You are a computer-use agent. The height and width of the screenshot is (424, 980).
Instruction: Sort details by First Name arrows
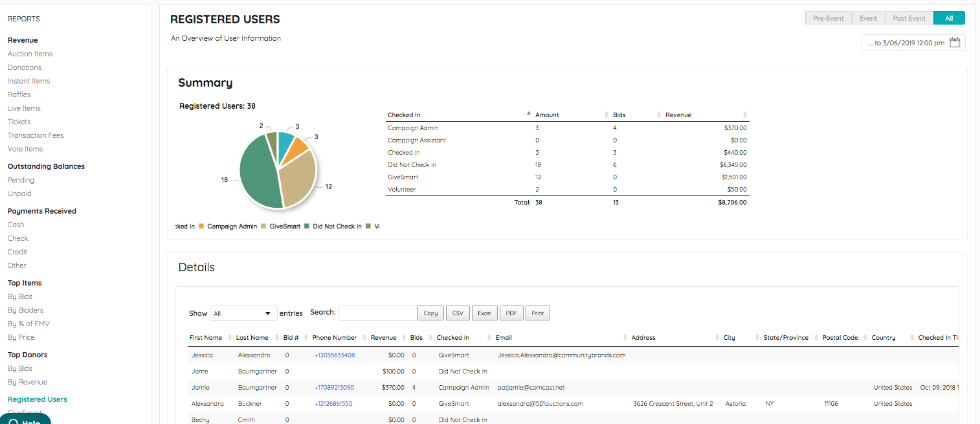tap(228, 338)
